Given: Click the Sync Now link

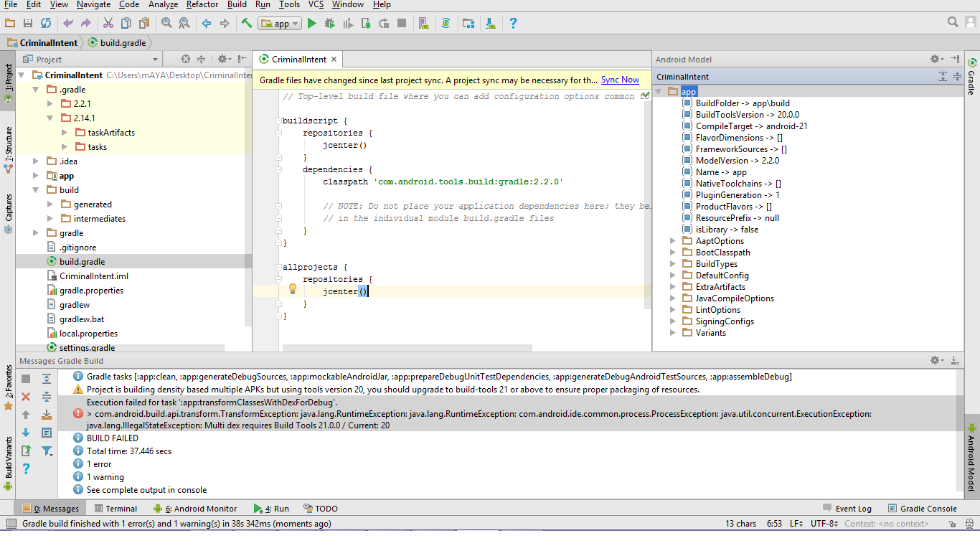Looking at the screenshot, I should pos(620,80).
